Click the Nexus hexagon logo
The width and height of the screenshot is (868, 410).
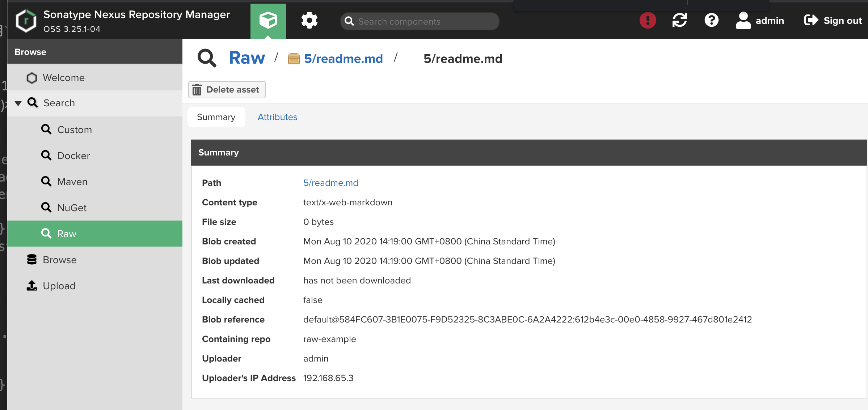click(x=26, y=21)
